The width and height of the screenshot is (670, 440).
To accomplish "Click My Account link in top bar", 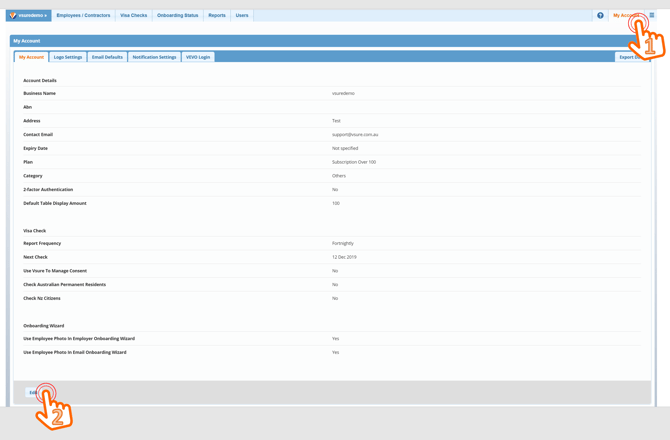I will click(625, 16).
